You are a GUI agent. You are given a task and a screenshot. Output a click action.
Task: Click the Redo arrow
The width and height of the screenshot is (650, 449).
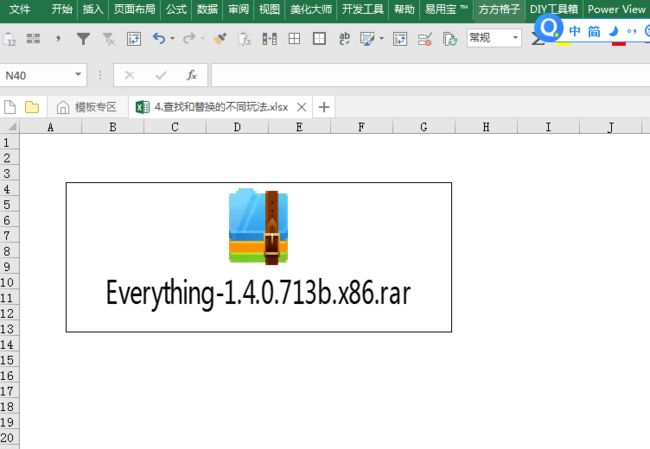[x=189, y=39]
